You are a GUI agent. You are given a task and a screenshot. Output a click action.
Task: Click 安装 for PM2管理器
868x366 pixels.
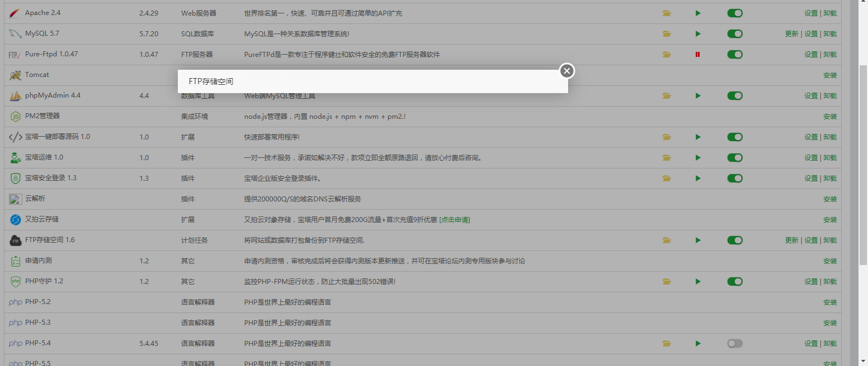830,117
